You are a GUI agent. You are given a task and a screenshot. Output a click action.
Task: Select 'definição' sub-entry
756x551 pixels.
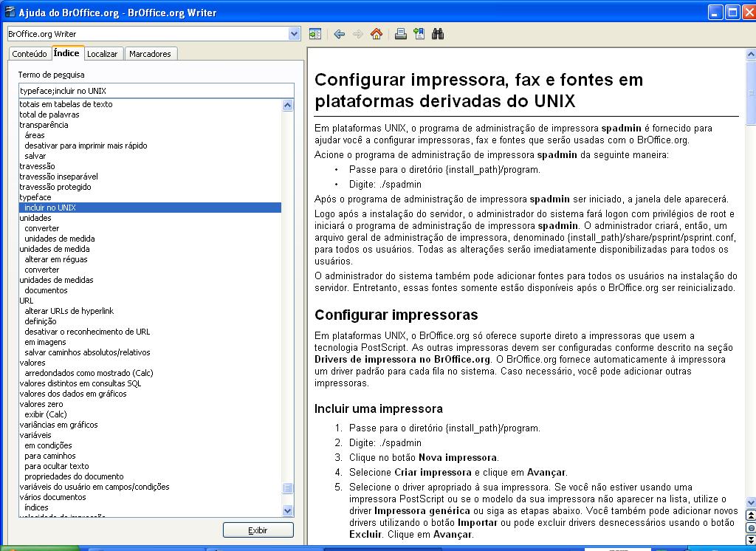click(41, 321)
